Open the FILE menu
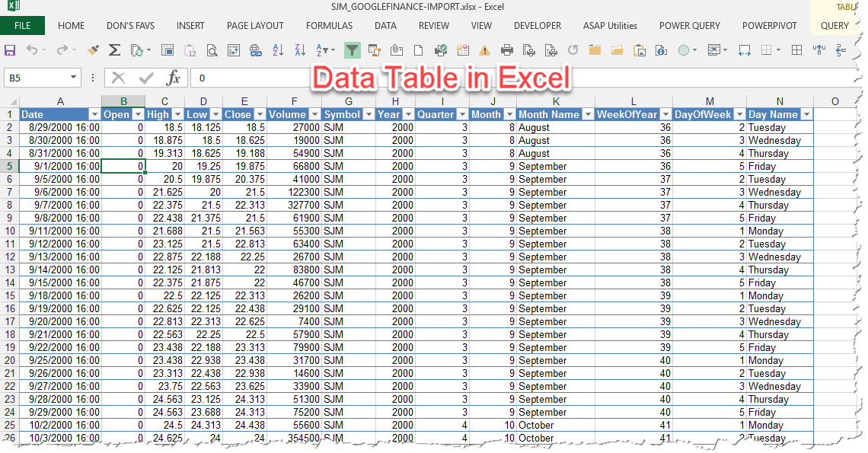 [x=23, y=25]
